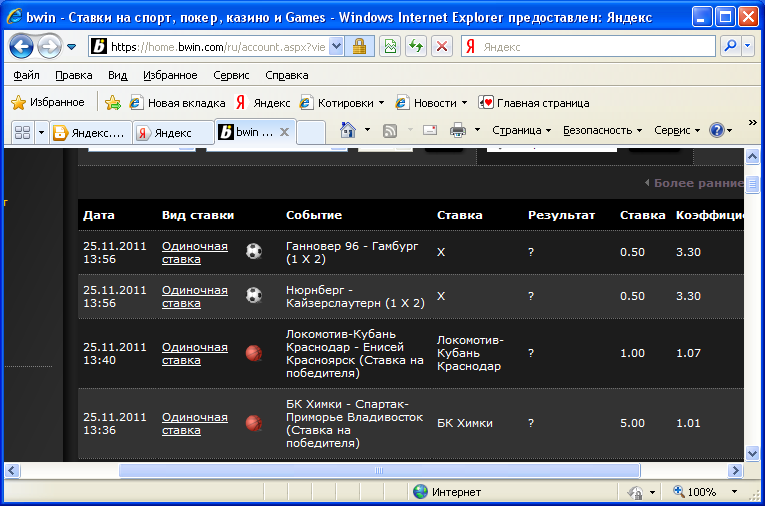Open Главная страница favorites link

click(534, 103)
